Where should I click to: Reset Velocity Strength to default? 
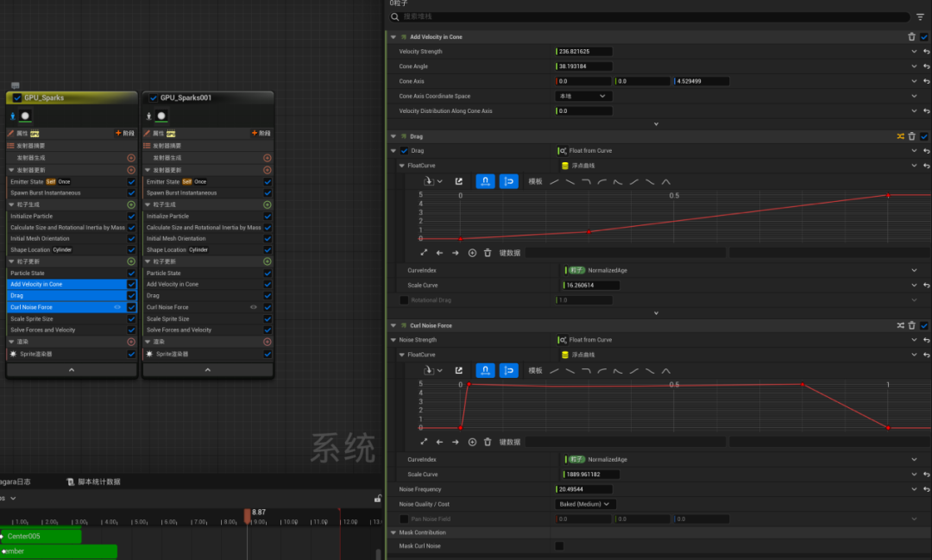click(x=926, y=52)
